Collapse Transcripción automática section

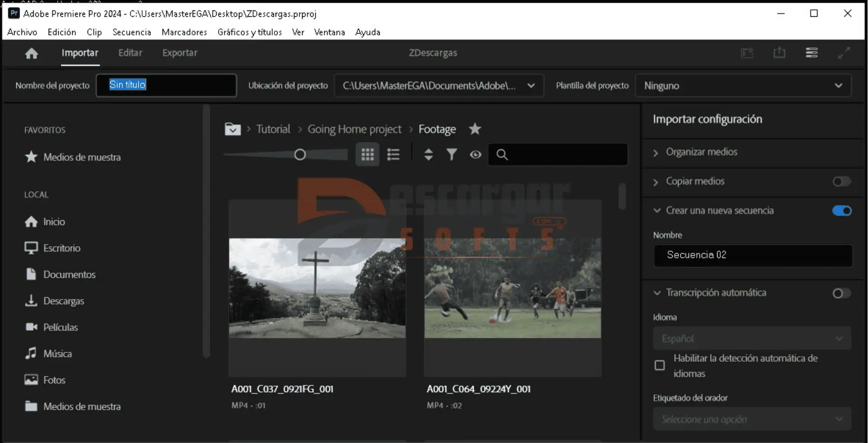click(657, 293)
